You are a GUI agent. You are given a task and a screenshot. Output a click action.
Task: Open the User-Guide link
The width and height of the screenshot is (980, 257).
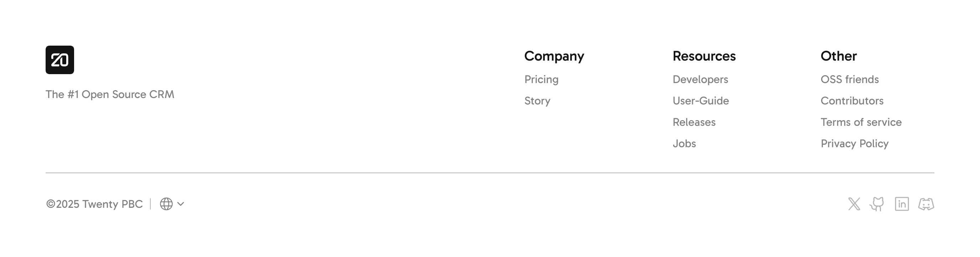point(700,101)
